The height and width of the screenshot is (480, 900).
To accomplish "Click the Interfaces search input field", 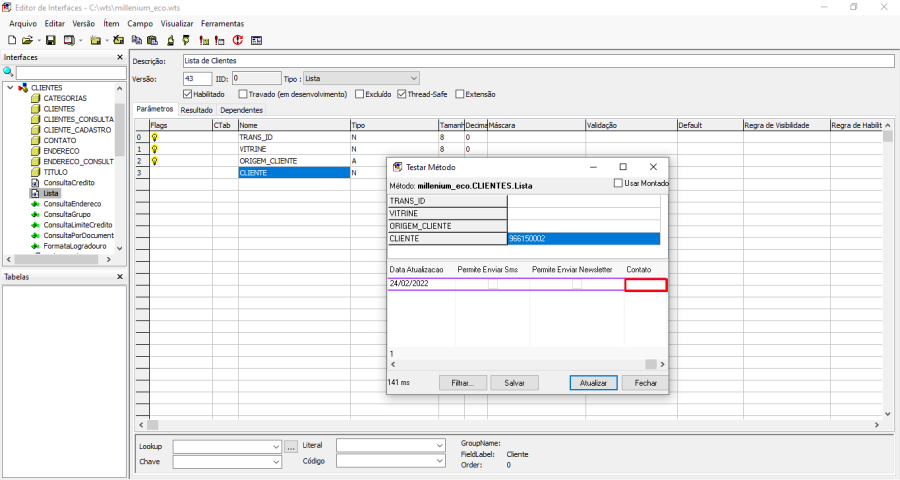I will [x=71, y=72].
